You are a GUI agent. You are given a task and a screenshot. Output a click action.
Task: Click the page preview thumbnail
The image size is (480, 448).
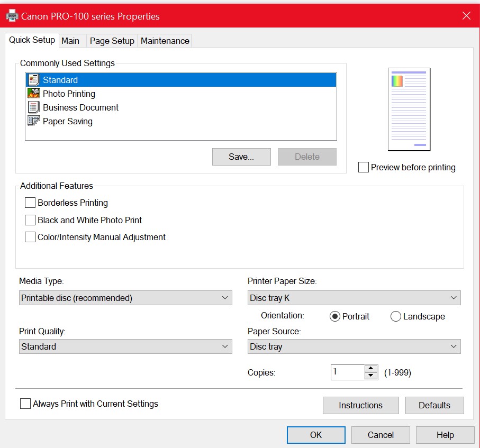(x=409, y=109)
